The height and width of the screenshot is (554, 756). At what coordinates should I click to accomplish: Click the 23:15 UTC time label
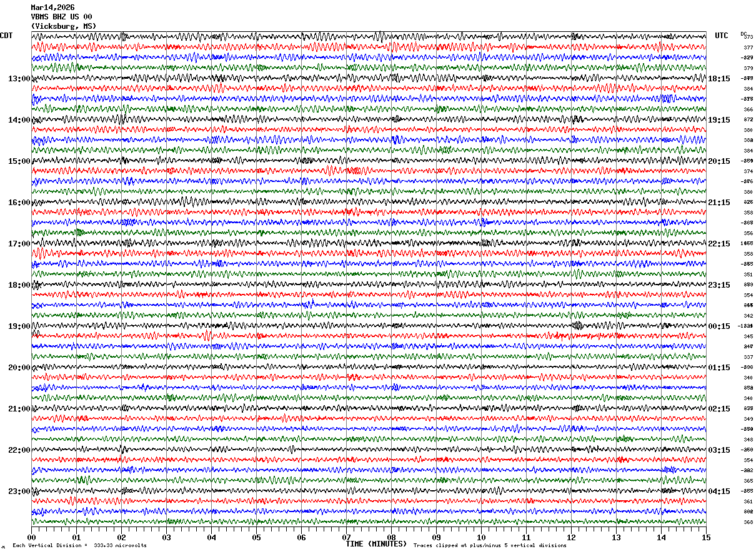pyautogui.click(x=719, y=285)
